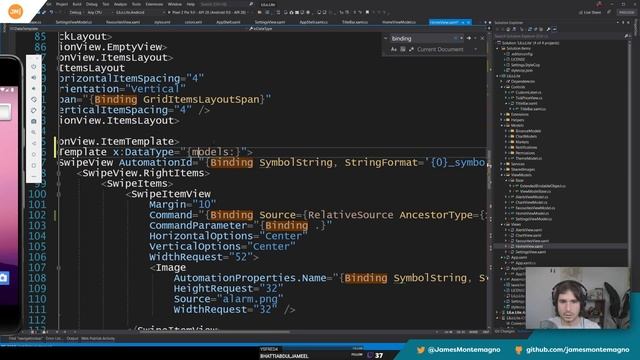Screen dimensions: 640x360
Task: Select ThemeModel.cs in Solution Explorer
Action: click(528, 158)
